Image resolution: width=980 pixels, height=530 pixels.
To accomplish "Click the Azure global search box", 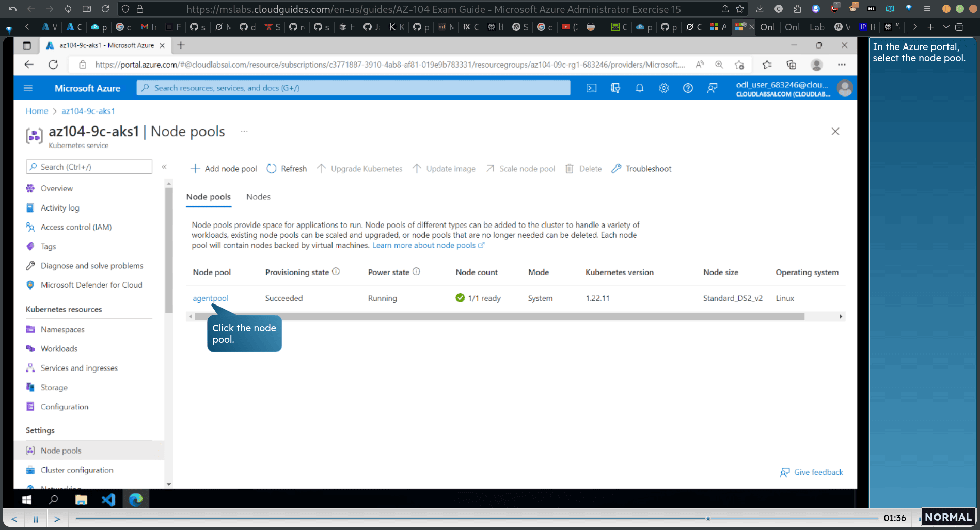I will tap(353, 88).
